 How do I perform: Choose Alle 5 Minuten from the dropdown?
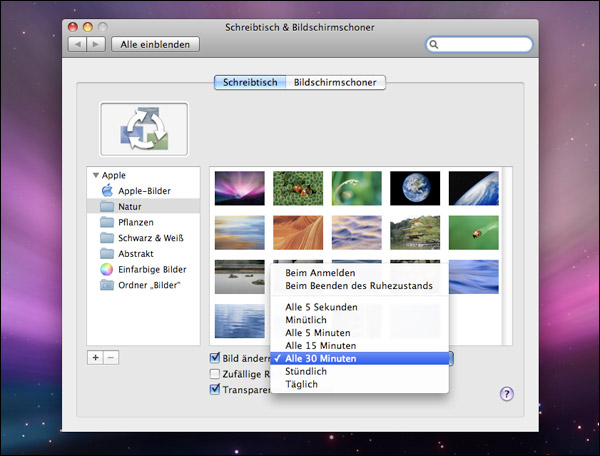coord(320,332)
